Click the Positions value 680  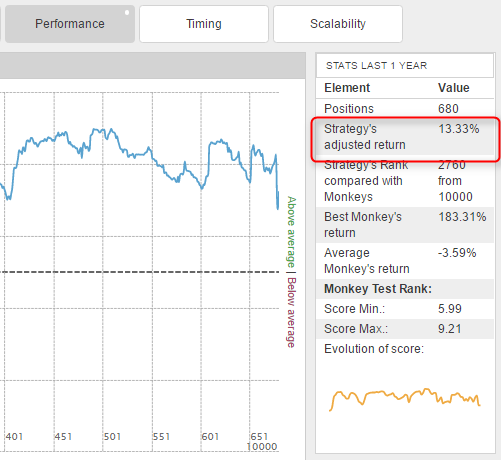pyautogui.click(x=448, y=109)
